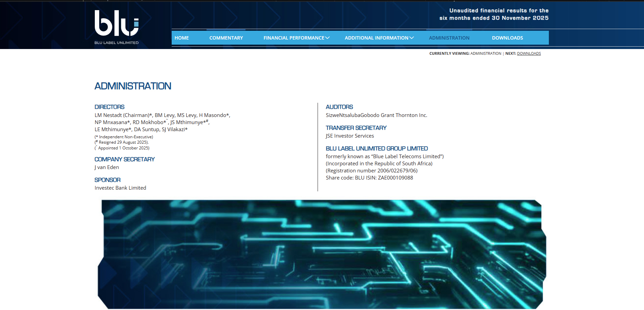Go to the COMMENTARY tab
This screenshot has height=310, width=644.
[226, 38]
